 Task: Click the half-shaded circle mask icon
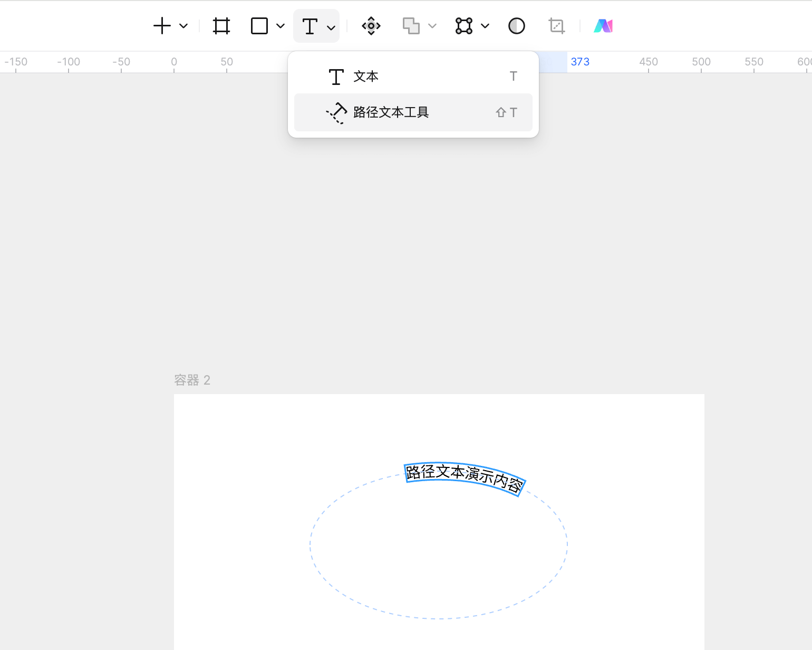pyautogui.click(x=517, y=26)
